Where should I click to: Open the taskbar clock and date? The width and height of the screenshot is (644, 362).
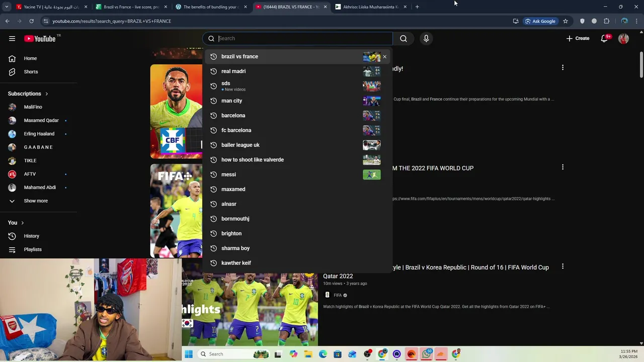click(629, 354)
